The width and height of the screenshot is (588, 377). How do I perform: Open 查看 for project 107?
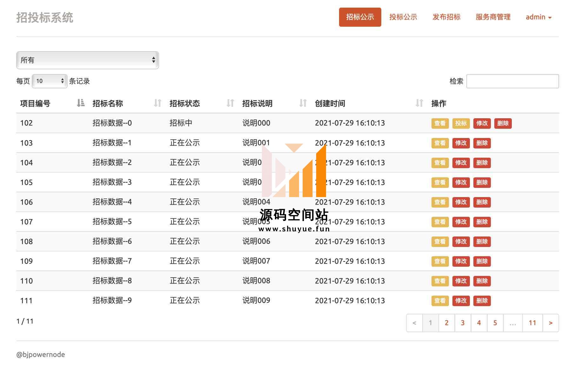440,222
